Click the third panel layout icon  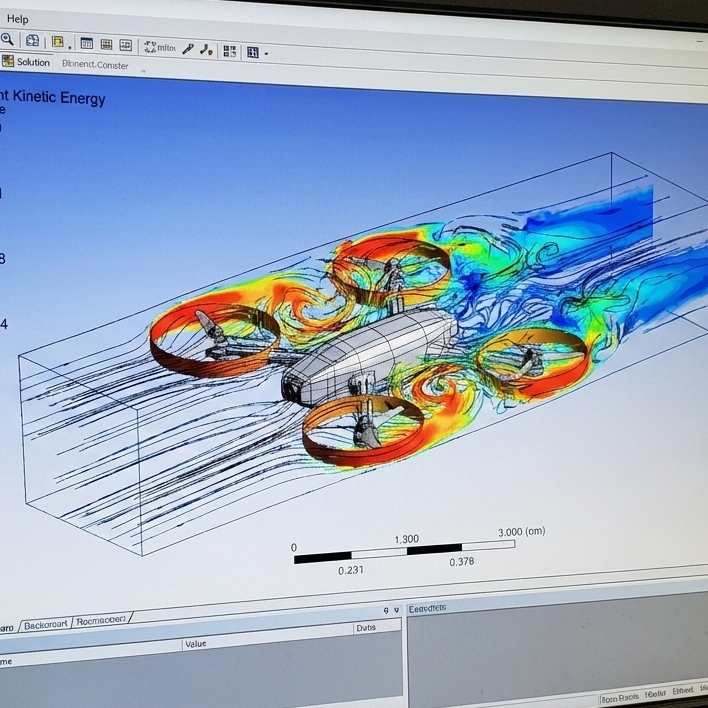(x=125, y=45)
